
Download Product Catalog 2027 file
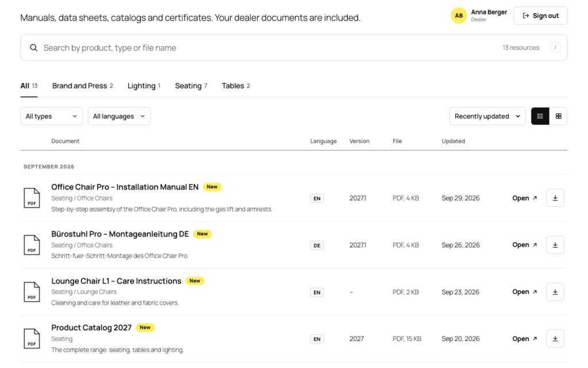click(555, 339)
